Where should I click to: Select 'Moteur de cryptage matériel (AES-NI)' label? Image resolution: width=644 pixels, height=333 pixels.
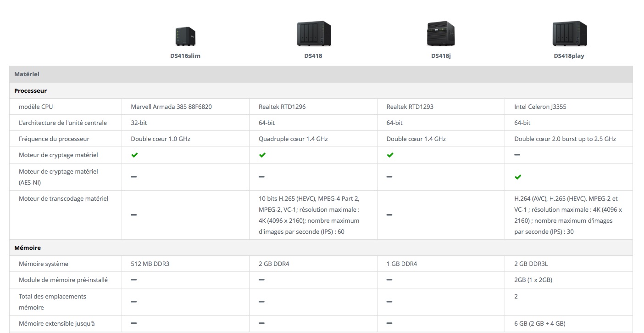[58, 177]
